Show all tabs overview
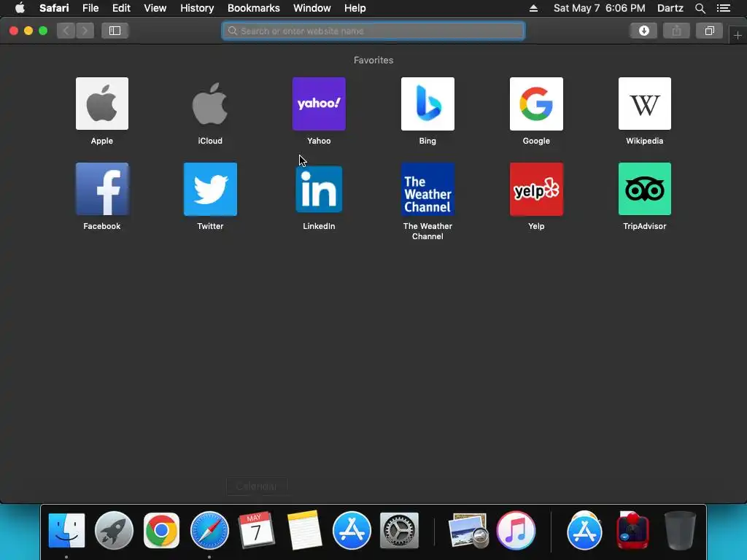The width and height of the screenshot is (747, 560). tap(709, 31)
